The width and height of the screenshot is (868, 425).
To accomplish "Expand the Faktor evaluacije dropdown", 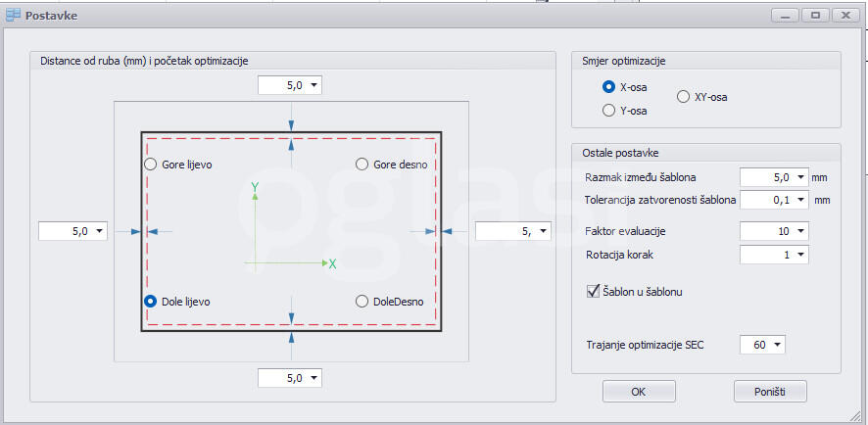I will tap(800, 232).
